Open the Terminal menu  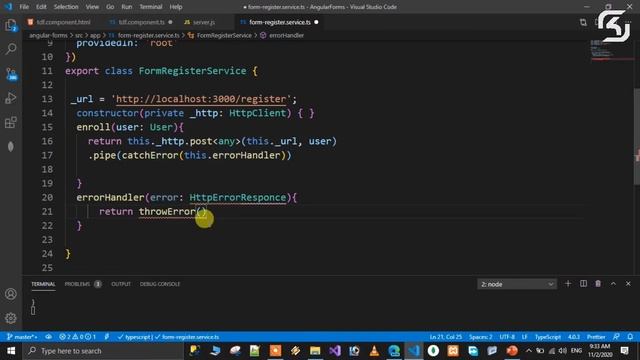point(151,7)
